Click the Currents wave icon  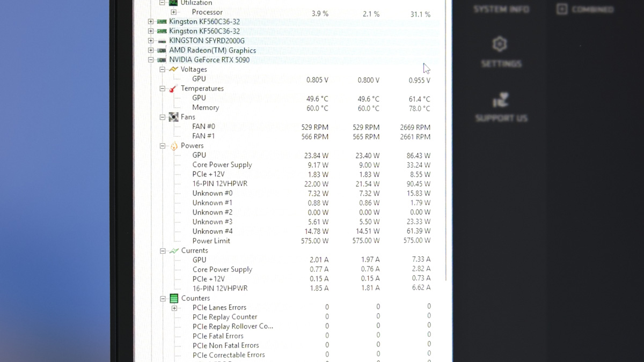click(174, 250)
